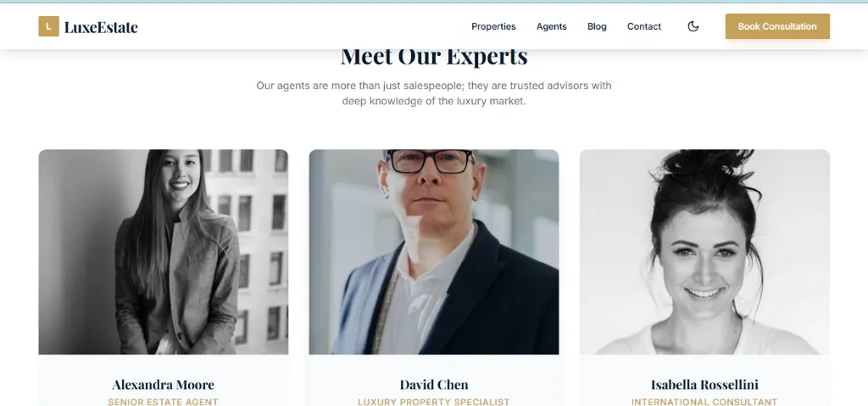The width and height of the screenshot is (868, 406).
Task: Click the International Consultant title
Action: tap(704, 402)
